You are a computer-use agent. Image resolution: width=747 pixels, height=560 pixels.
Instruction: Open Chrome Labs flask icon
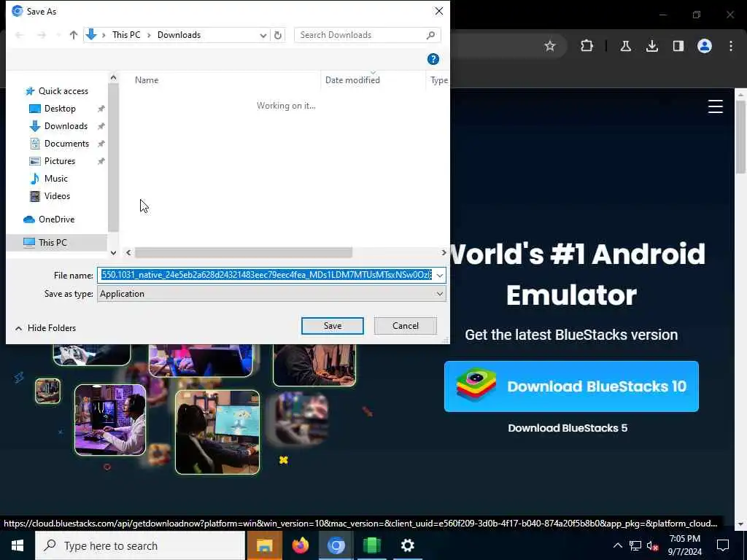click(625, 46)
